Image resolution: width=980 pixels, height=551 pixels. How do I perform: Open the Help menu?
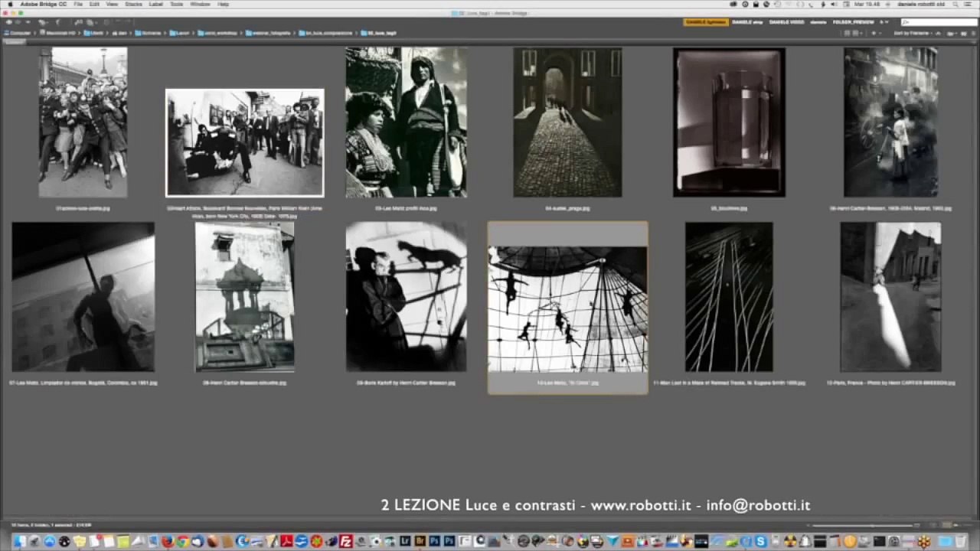(223, 4)
